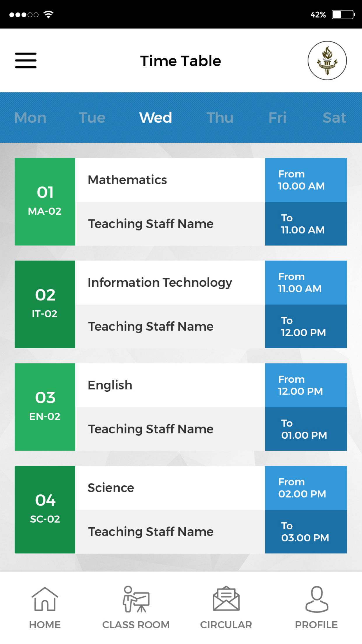Select the Thu tab
This screenshot has width=362, height=644.
click(x=220, y=118)
